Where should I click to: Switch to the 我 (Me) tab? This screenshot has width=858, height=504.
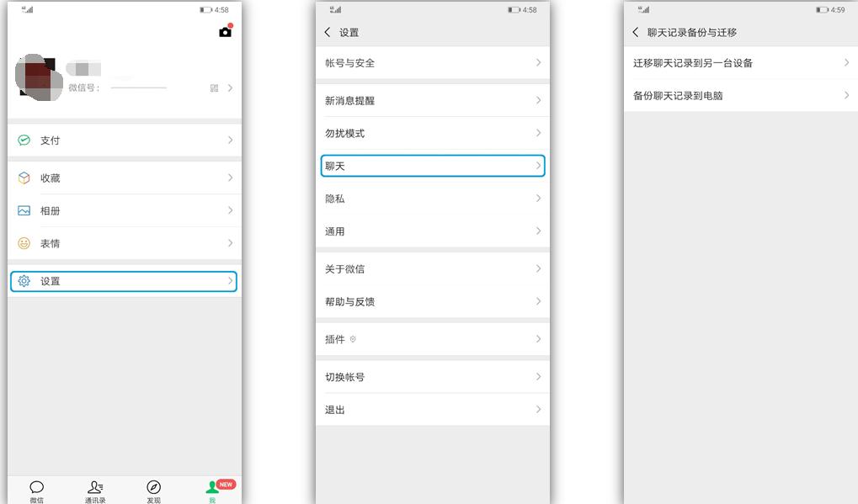(x=212, y=486)
